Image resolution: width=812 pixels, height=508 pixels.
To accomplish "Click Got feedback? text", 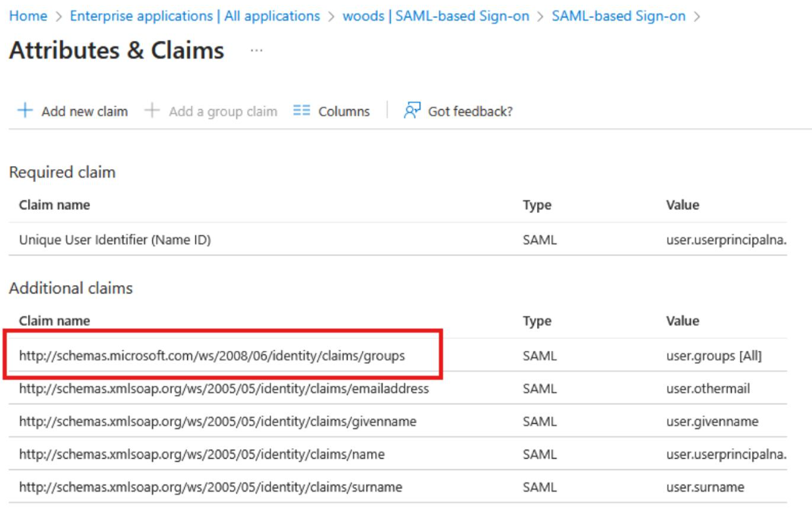I will point(470,111).
